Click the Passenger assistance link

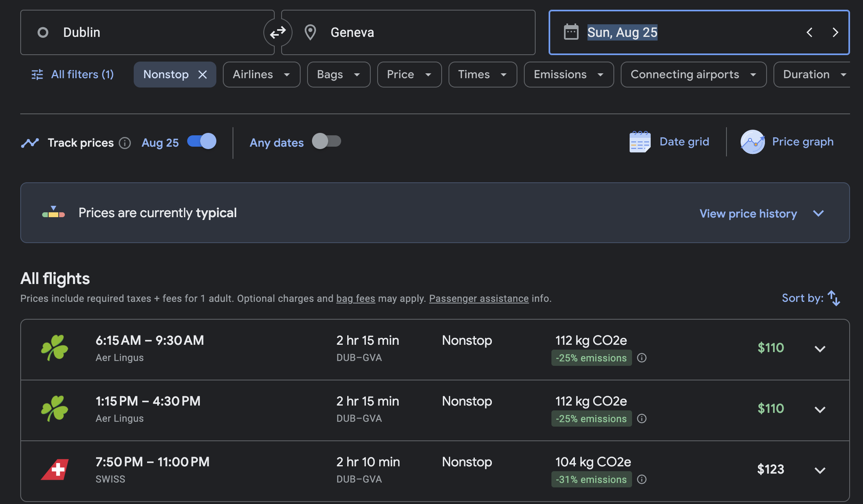pyautogui.click(x=478, y=299)
